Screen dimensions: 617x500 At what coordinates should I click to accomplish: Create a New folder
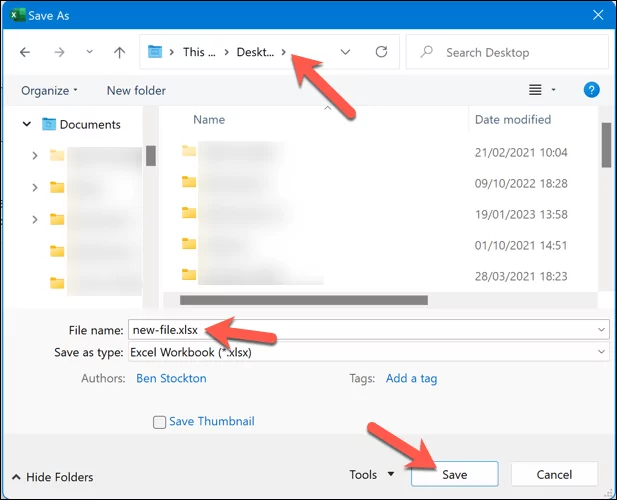point(136,90)
